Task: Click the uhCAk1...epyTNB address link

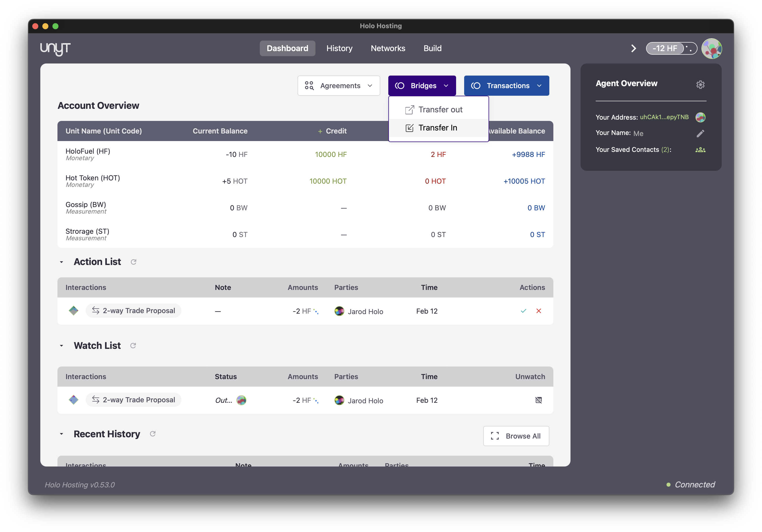Action: [664, 117]
